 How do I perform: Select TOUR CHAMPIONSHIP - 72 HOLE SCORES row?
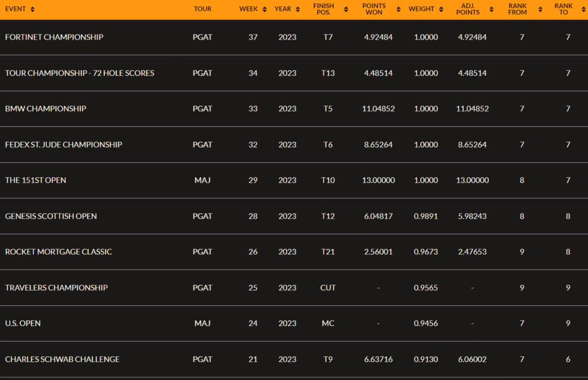(x=294, y=73)
